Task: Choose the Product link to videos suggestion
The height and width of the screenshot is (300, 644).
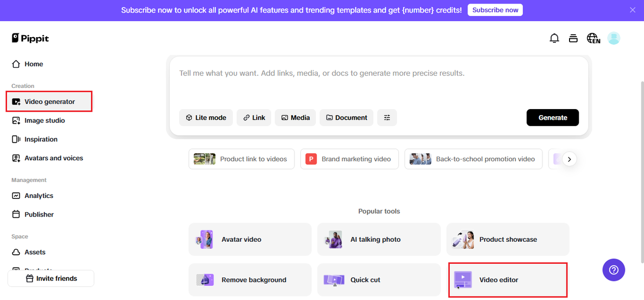Action: [x=242, y=159]
